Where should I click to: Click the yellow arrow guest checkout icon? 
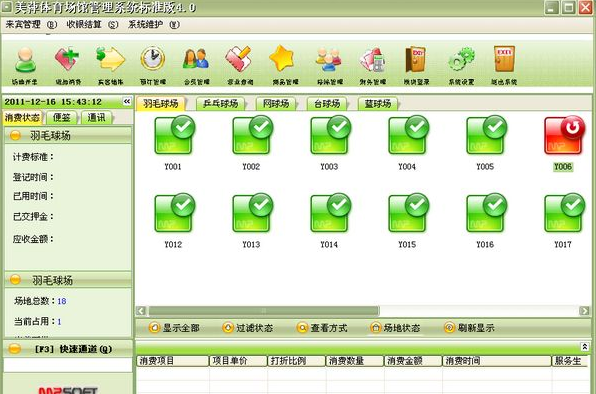pyautogui.click(x=110, y=59)
